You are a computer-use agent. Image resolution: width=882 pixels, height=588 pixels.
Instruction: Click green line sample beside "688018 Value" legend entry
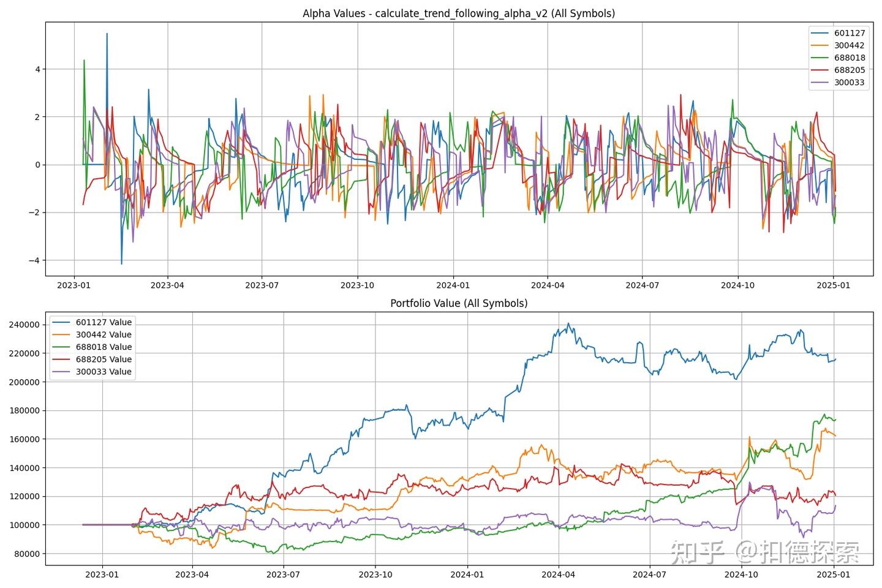click(x=61, y=347)
